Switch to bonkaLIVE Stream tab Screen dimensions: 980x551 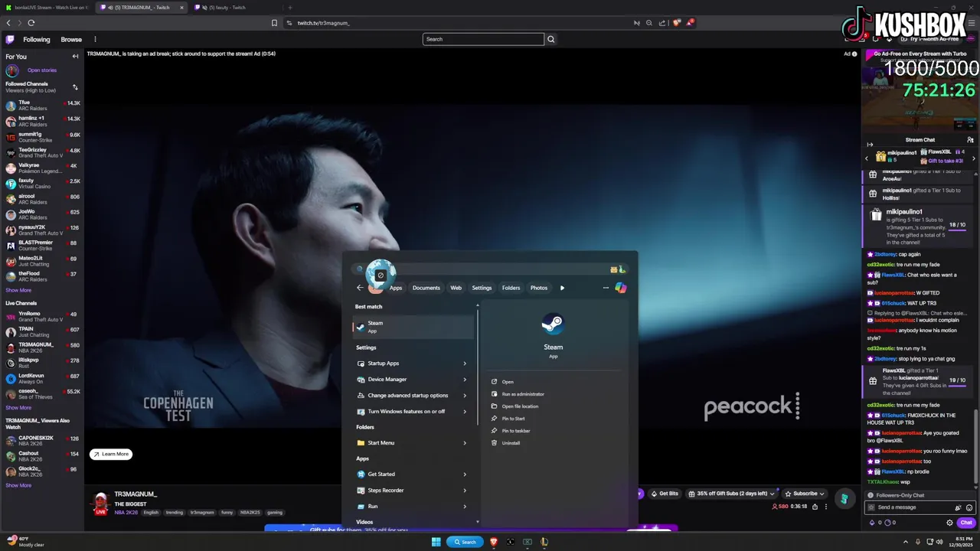(x=47, y=8)
